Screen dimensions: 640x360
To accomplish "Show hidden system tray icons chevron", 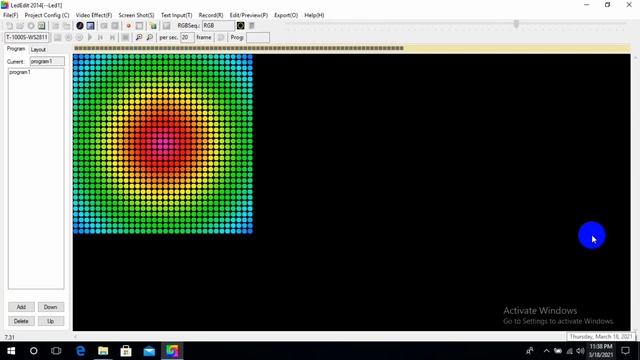I will click(547, 351).
